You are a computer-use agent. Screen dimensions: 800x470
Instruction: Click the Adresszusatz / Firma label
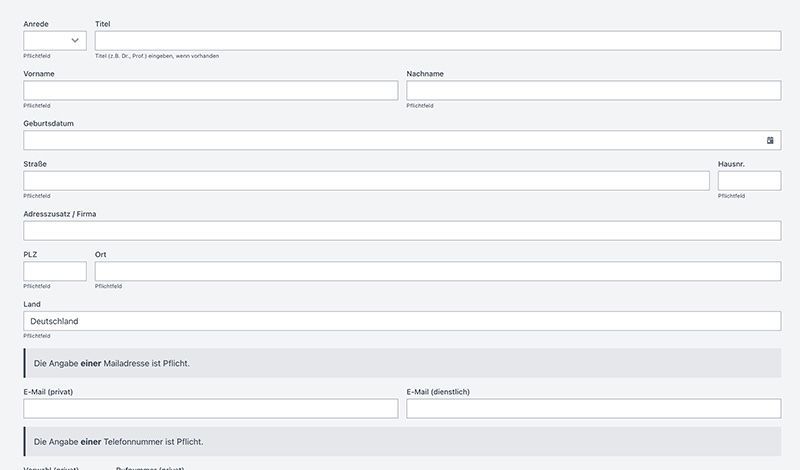tap(60, 214)
